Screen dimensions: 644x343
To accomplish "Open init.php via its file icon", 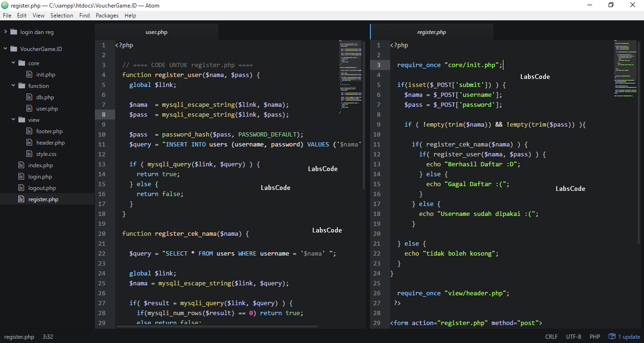I will [29, 74].
